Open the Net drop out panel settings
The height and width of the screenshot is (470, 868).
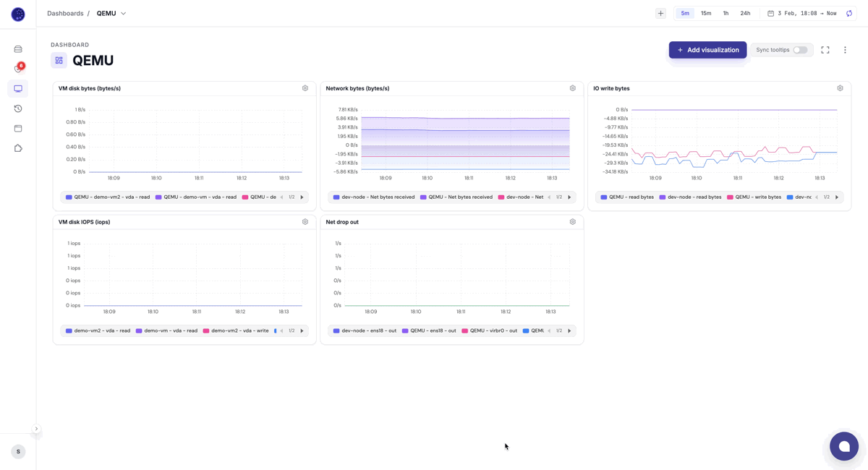pyautogui.click(x=572, y=222)
